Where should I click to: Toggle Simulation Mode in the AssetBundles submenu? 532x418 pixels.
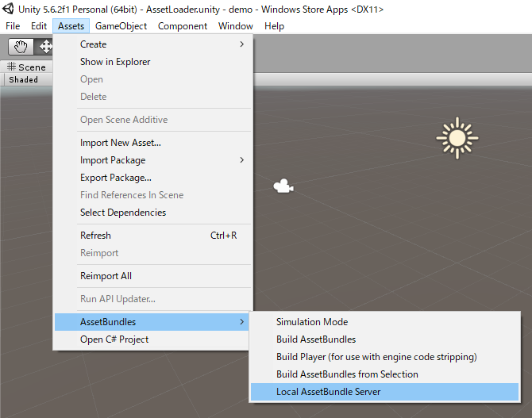tap(385, 322)
